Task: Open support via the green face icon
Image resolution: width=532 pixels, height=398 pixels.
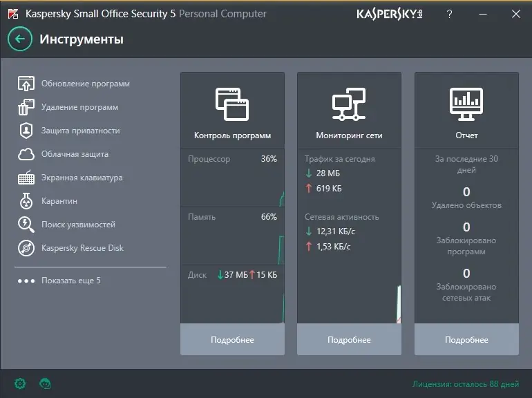Action: tap(45, 383)
